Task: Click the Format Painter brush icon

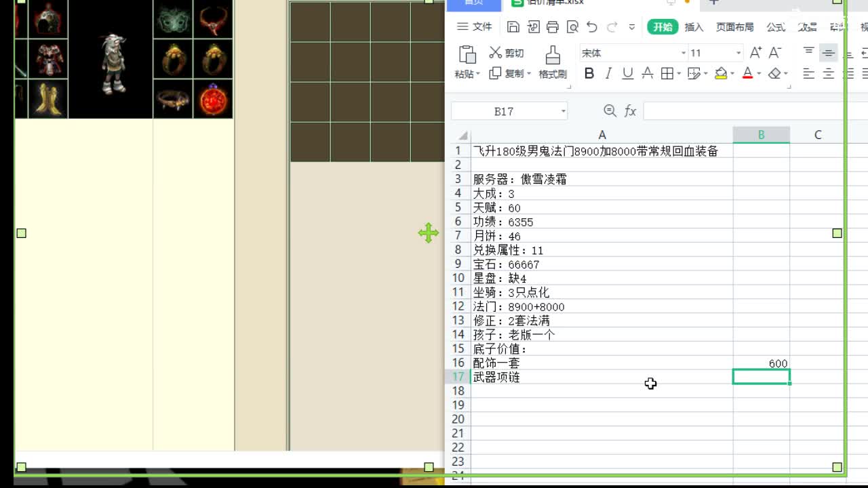Action: point(553,54)
